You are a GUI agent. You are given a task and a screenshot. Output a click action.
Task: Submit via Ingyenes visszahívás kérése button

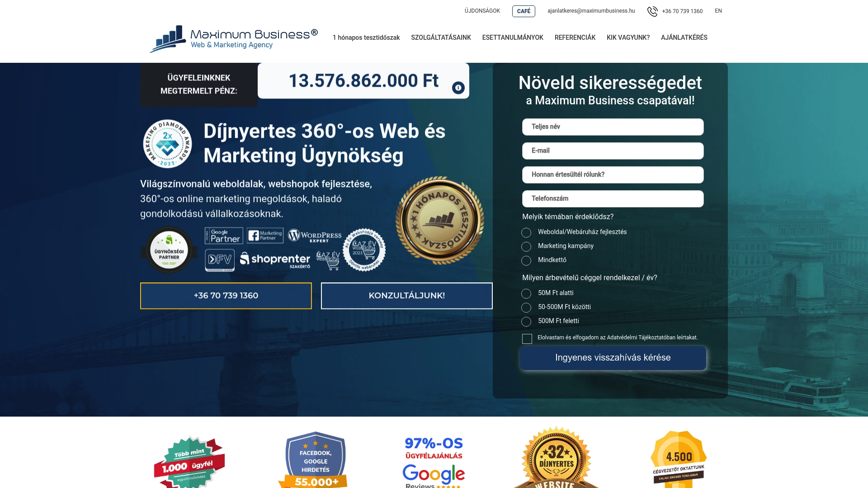[x=613, y=357]
